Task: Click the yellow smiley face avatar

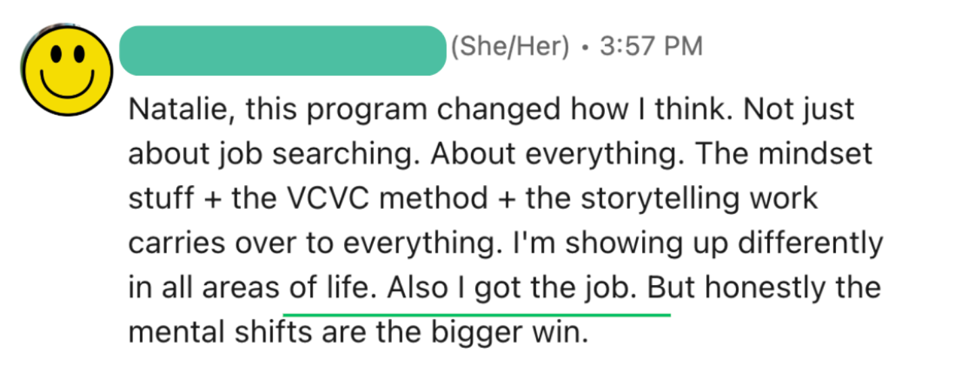Action: [x=66, y=70]
